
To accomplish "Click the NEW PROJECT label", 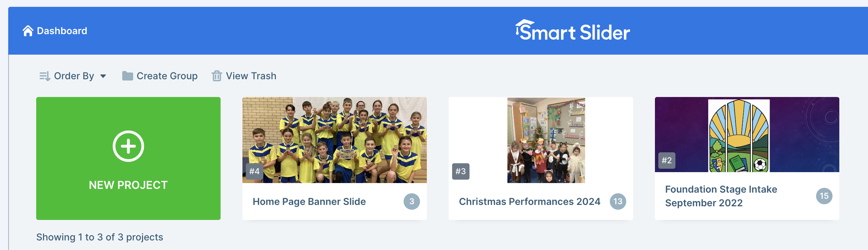I will click(128, 185).
